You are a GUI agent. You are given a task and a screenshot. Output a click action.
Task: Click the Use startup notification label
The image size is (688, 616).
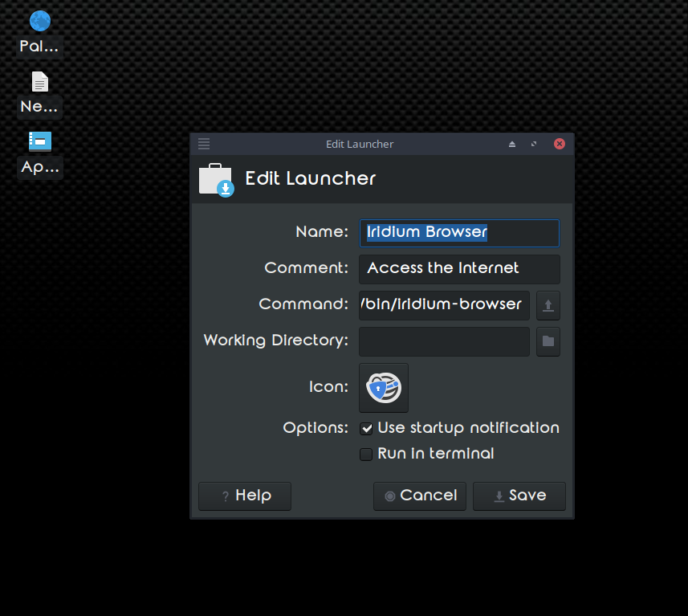click(x=468, y=428)
